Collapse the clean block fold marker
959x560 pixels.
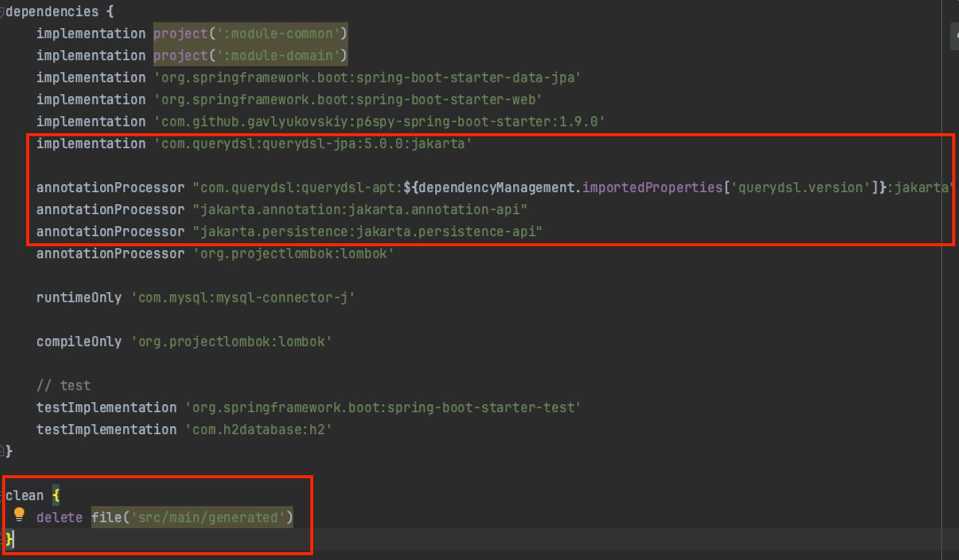pos(2,495)
